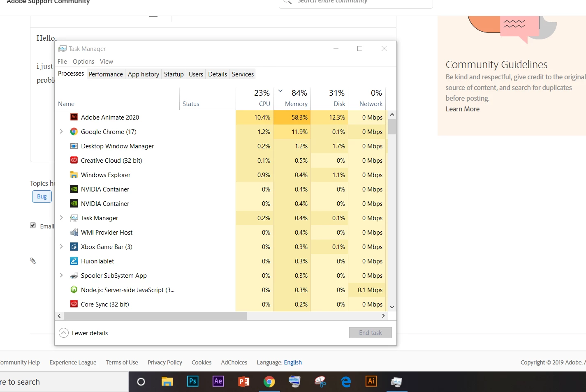Select the Node.js process icon
Viewport: 586px width, 392px height.
pyautogui.click(x=74, y=290)
